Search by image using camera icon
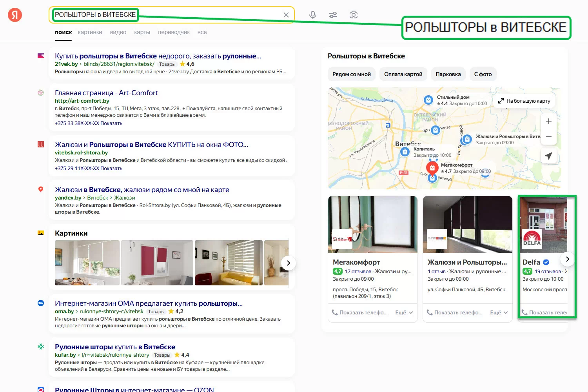This screenshot has height=392, width=588. coord(354,15)
